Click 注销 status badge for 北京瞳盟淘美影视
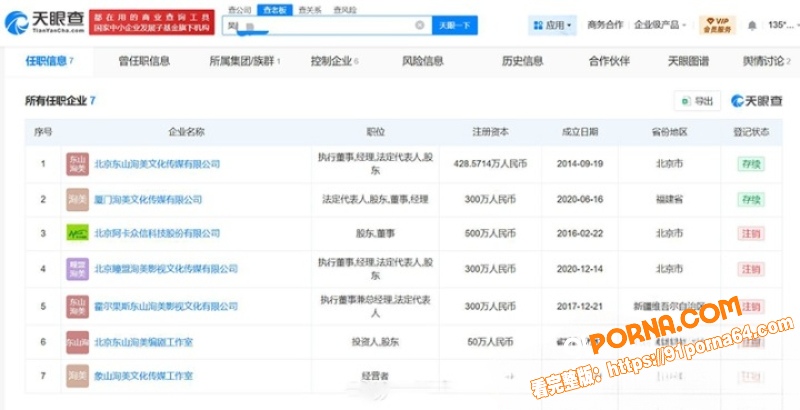800x410 pixels. coord(751,269)
